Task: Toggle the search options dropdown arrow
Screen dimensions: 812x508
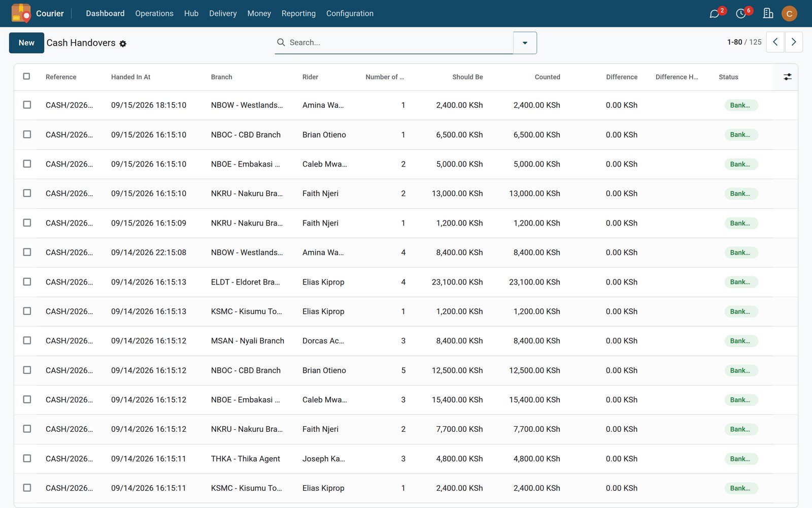Action: pos(525,43)
